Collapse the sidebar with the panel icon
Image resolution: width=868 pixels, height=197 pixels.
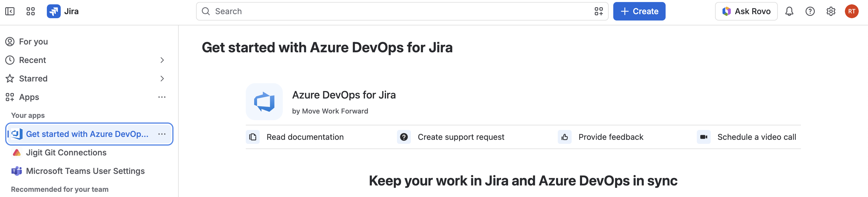point(10,12)
